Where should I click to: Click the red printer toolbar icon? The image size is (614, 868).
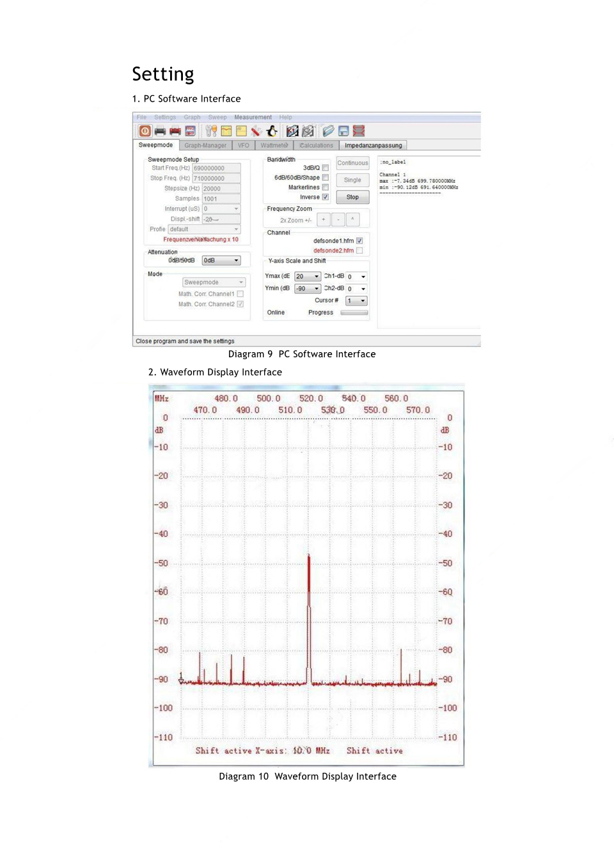click(175, 131)
